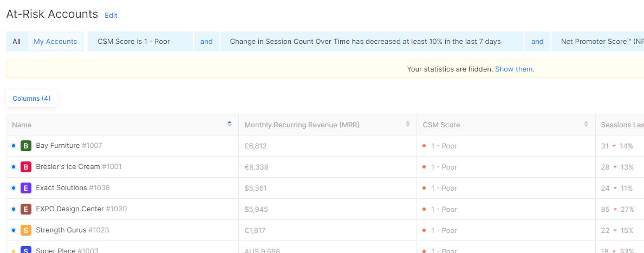Screen dimensions: 644x253
Task: Click the sessions value 31 down 14%
Action: click(x=617, y=146)
